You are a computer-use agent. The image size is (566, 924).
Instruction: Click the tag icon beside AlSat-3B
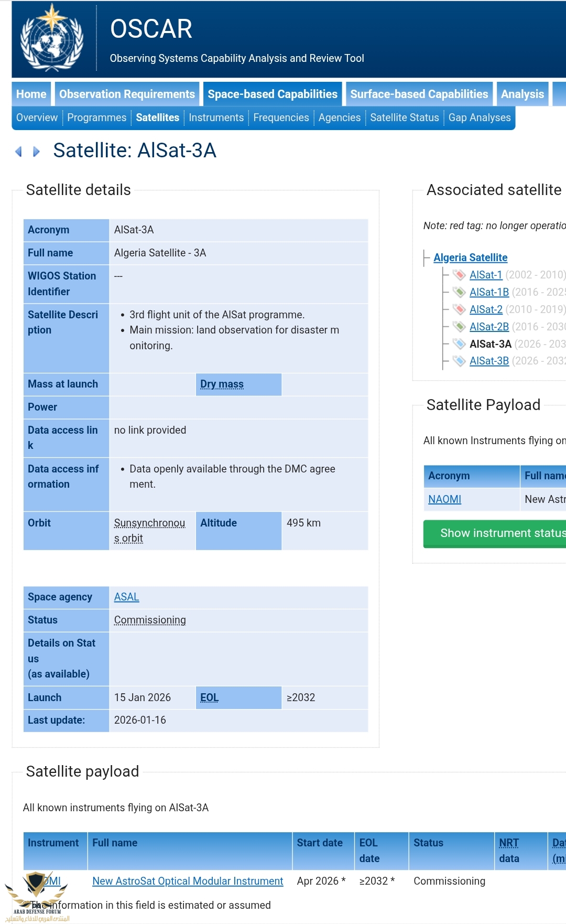[x=459, y=361]
